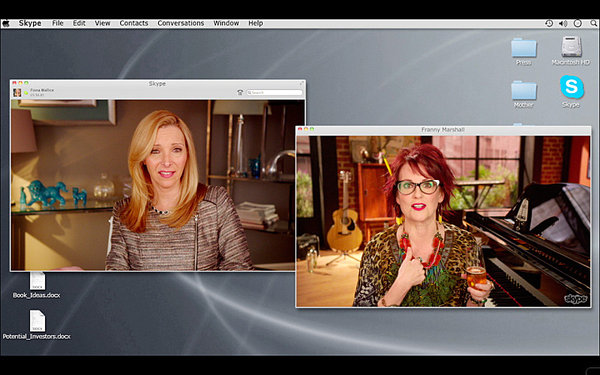Screen dimensions: 600x375
Task: Click the Franny Marshall window title
Action: [x=443, y=130]
